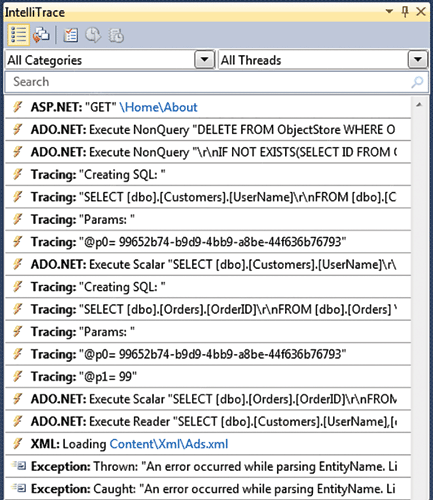Click the save IntelliTrace recording clock icon
This screenshot has width=433, height=500.
point(93,35)
